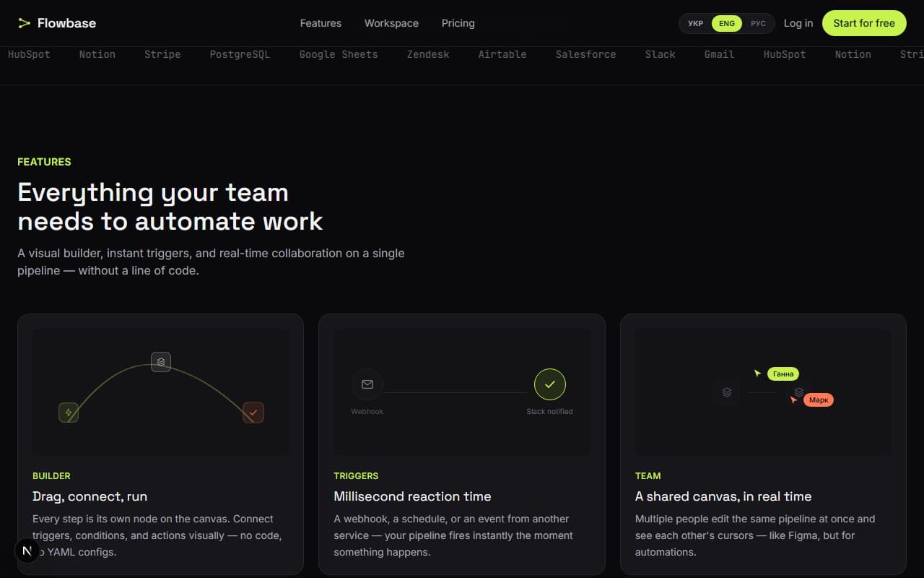924x578 pixels.
Task: Click the Start for free button
Action: (864, 23)
